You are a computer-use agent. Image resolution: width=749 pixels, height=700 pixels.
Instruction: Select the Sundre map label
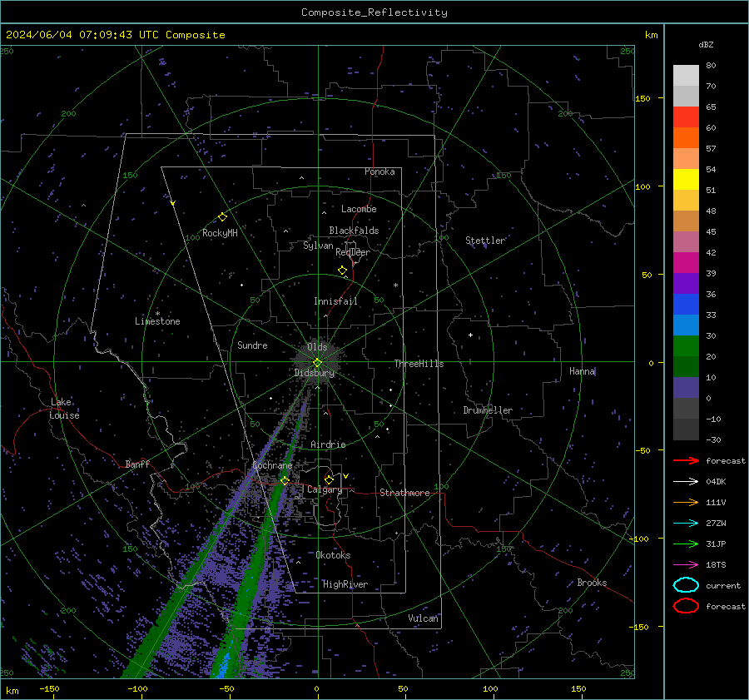click(x=252, y=345)
